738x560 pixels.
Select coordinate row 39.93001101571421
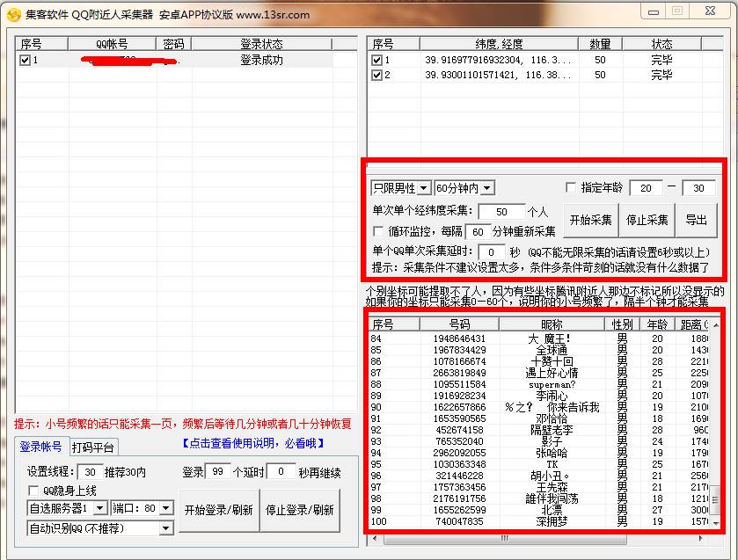pos(545,75)
